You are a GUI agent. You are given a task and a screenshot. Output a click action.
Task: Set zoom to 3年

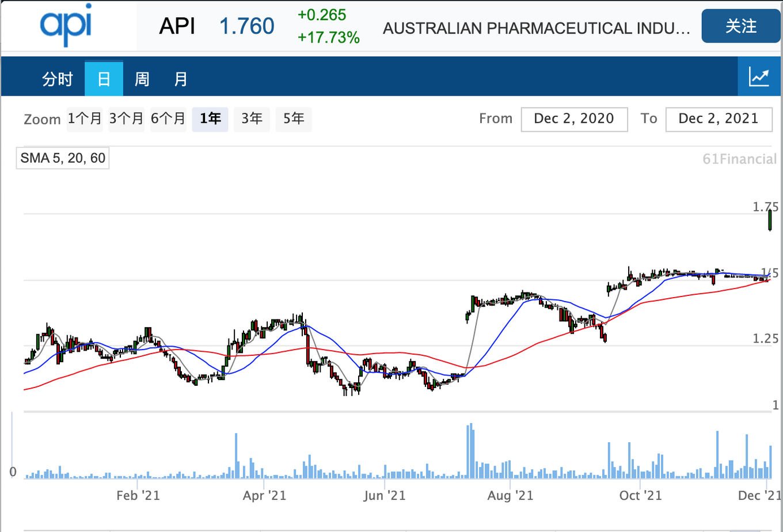point(252,119)
